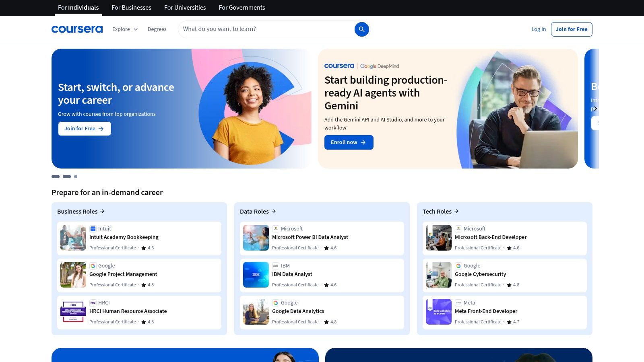The height and width of the screenshot is (362, 644).
Task: Click the HRCI provider logo icon
Action: [93, 302]
